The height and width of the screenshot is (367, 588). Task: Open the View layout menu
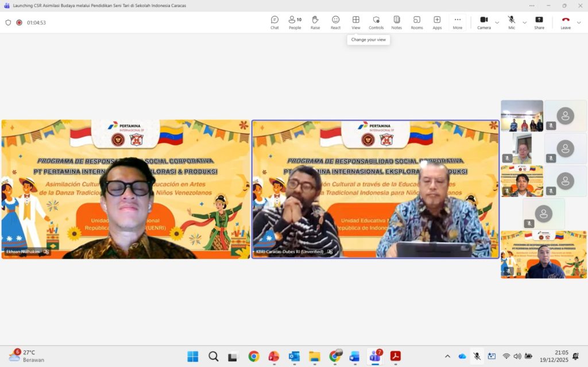(355, 22)
